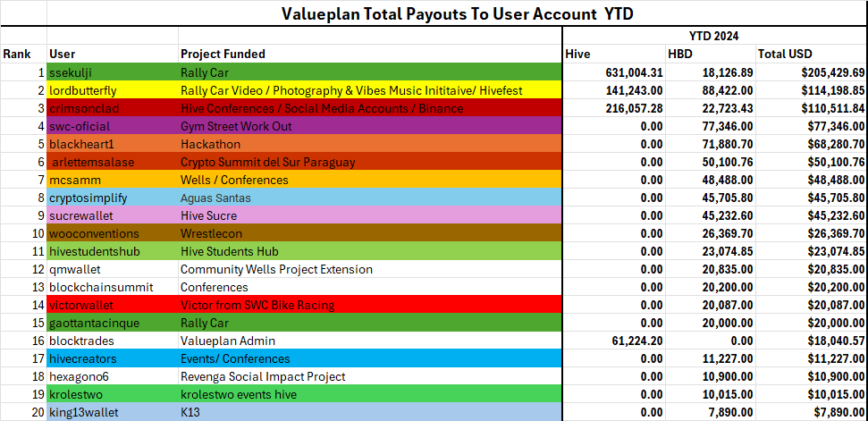Image resolution: width=868 pixels, height=421 pixels.
Task: Click the project cell 'Rally Car' for ssekulji
Action: (x=370, y=72)
